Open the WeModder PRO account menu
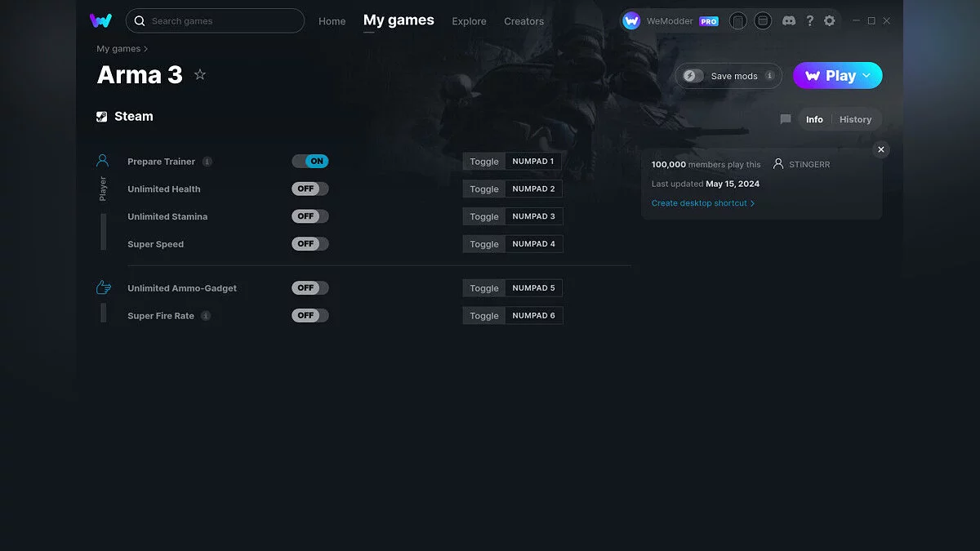The image size is (980, 551). (x=670, y=21)
